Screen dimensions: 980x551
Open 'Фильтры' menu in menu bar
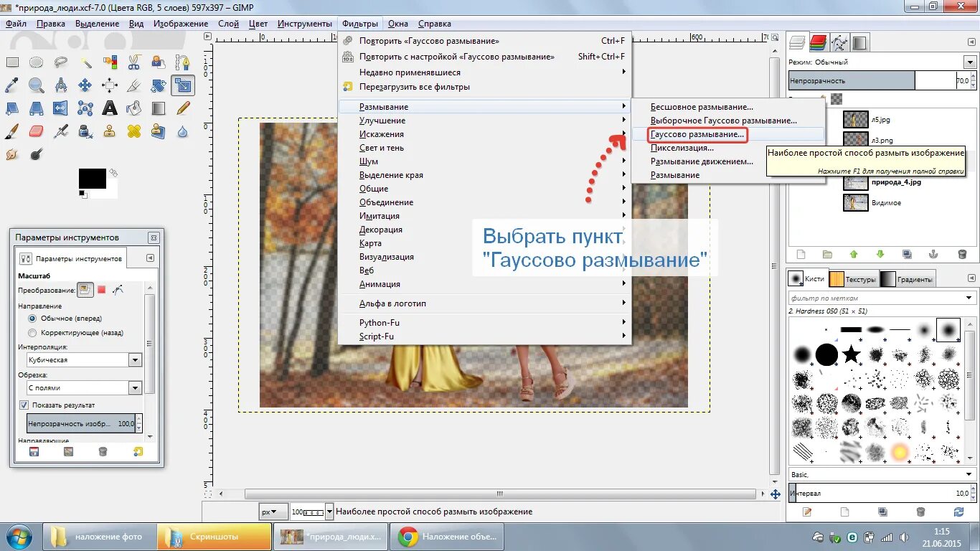pos(359,23)
